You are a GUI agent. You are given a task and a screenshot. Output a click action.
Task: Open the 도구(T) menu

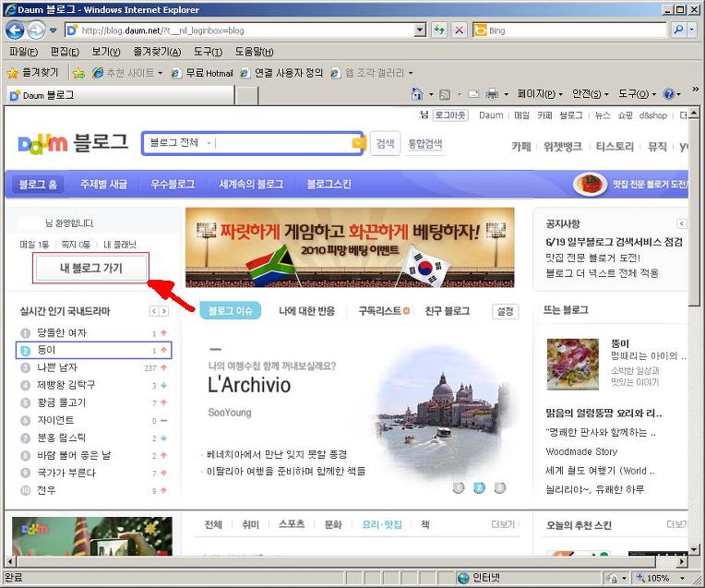tap(208, 52)
